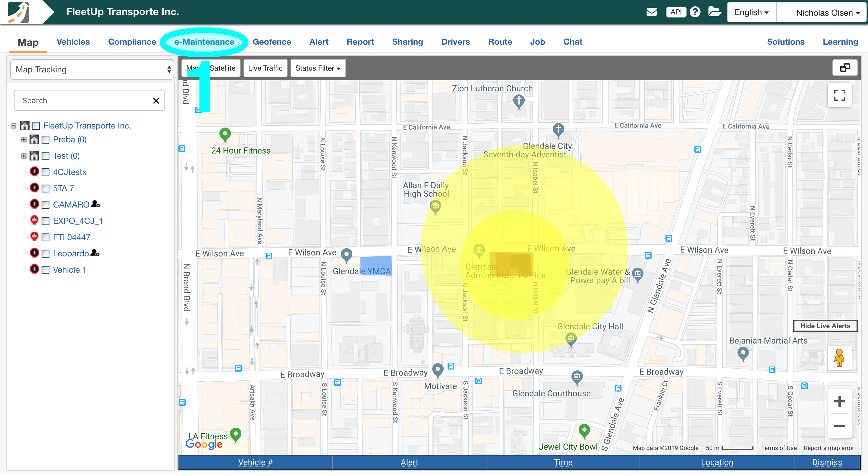Open the Solutions link
Viewport: 868px width, 476px height.
click(x=785, y=42)
